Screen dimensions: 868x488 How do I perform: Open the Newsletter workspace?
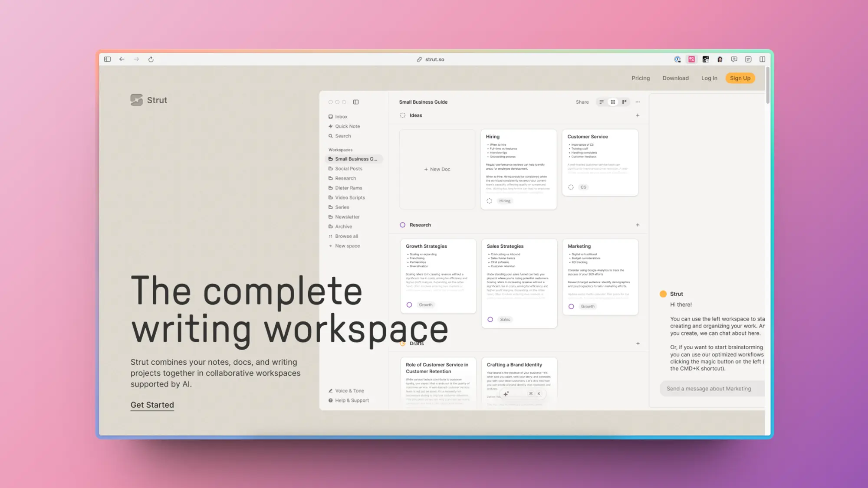[x=344, y=217]
